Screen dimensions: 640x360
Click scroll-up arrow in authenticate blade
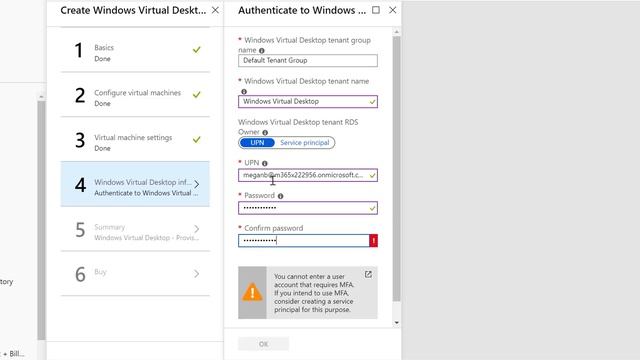click(x=396, y=31)
